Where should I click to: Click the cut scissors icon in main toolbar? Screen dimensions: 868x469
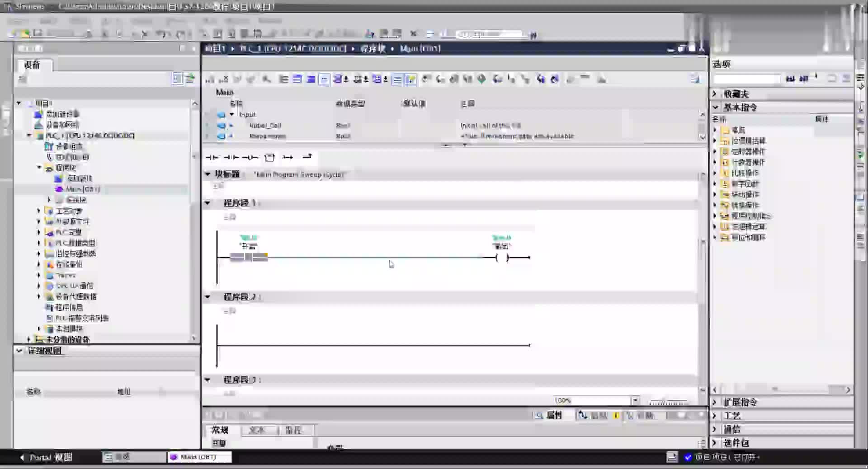click(x=104, y=34)
